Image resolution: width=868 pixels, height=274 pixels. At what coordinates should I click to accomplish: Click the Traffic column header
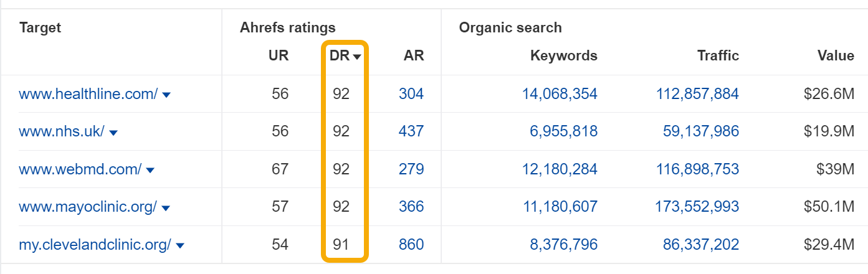718,55
